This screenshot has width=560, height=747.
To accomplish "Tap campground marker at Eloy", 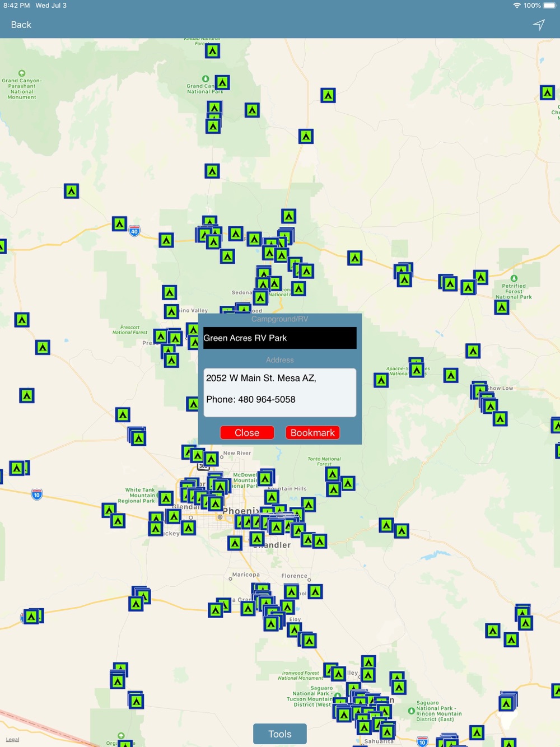I will point(295,630).
